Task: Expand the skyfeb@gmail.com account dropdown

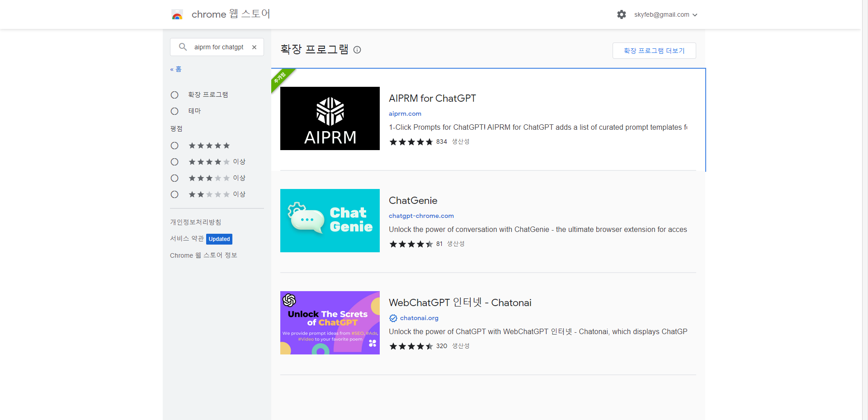Action: [665, 14]
